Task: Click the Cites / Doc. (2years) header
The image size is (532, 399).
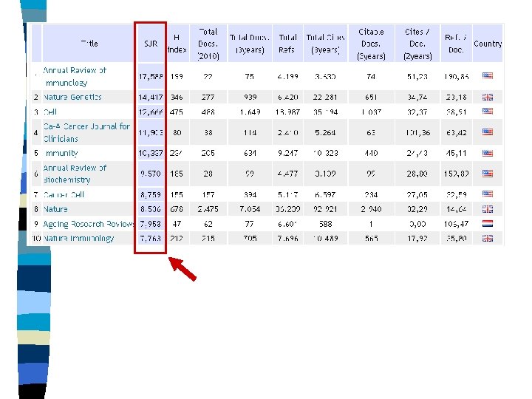Action: pyautogui.click(x=417, y=44)
